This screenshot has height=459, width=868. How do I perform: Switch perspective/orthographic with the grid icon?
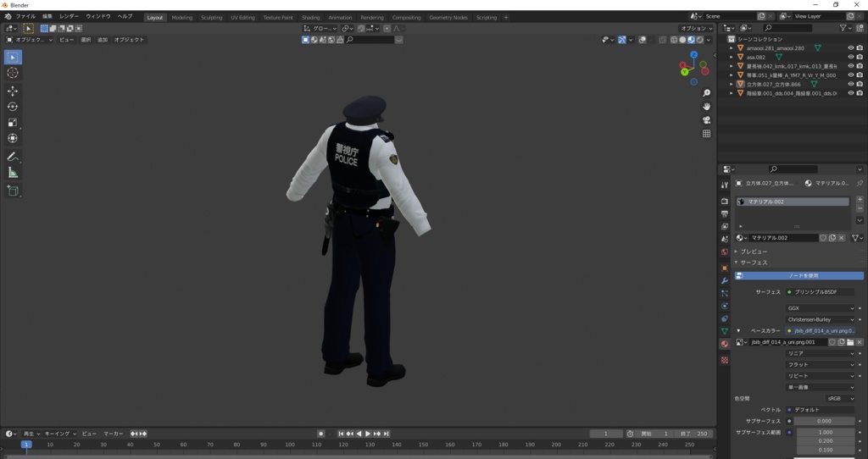point(706,133)
